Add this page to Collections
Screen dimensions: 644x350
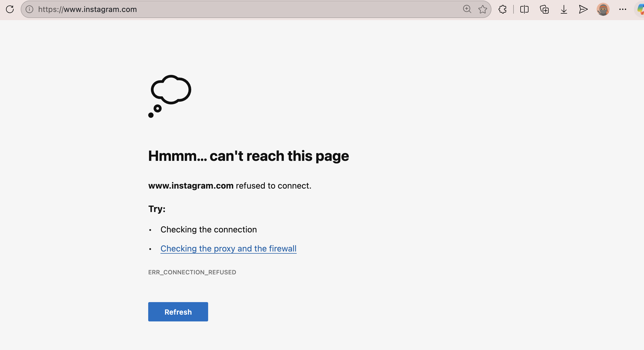tap(544, 9)
